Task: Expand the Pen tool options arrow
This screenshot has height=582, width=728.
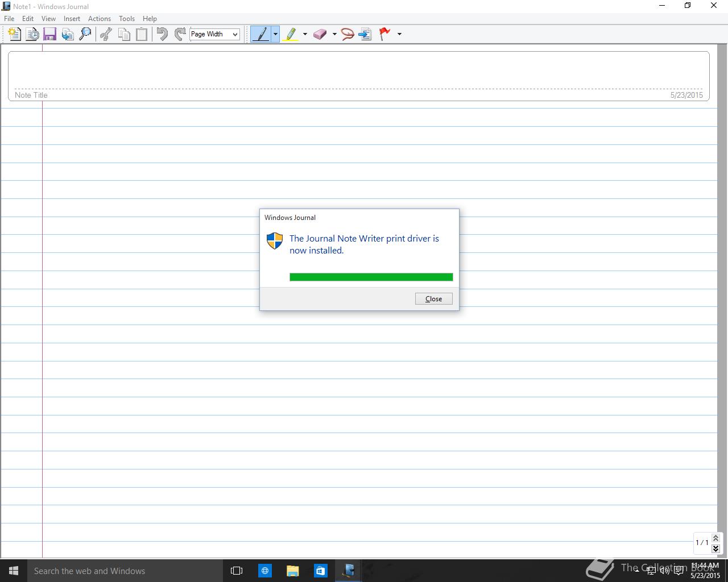Action: pyautogui.click(x=275, y=34)
